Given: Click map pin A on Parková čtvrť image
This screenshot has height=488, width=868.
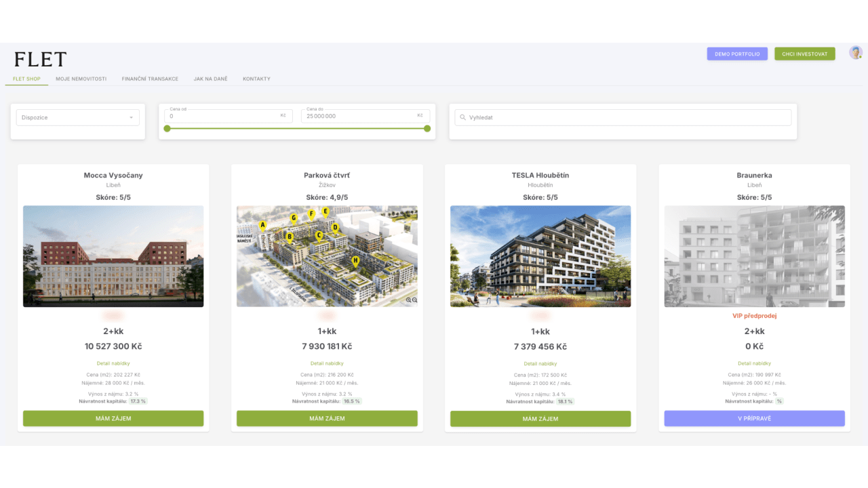Looking at the screenshot, I should pos(263,226).
